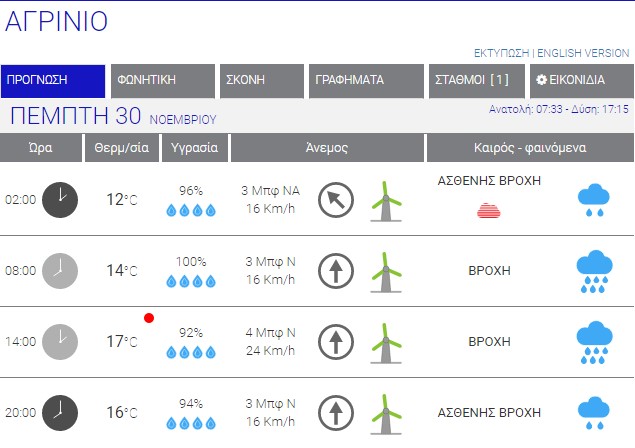This screenshot has width=635, height=448.
Task: Open the ΠΡΟΓΝΩΣΗ tab
Action: click(x=53, y=80)
